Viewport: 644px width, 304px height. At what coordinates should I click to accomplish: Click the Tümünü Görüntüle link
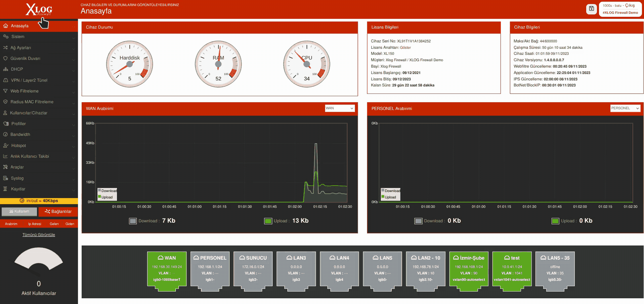[x=39, y=235]
